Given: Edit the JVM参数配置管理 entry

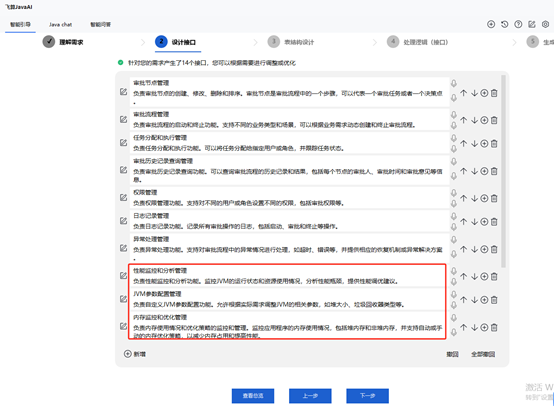Looking at the screenshot, I should point(123,299).
